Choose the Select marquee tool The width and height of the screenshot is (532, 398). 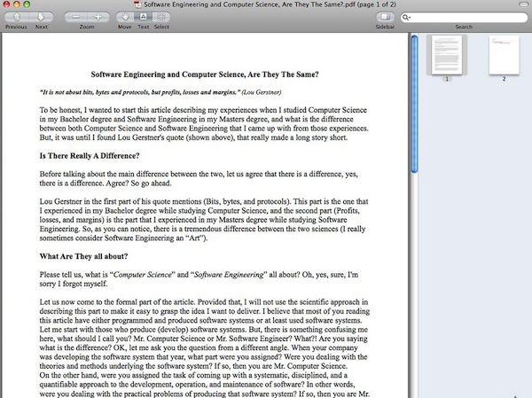point(161,17)
